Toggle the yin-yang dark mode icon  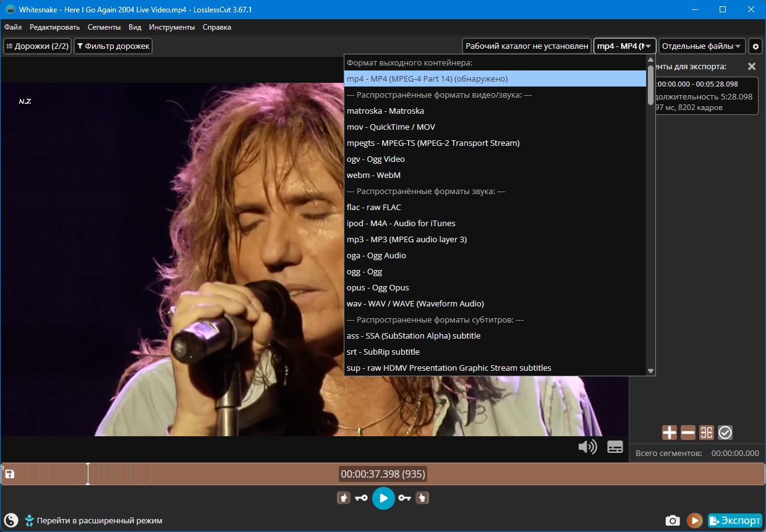pyautogui.click(x=11, y=520)
